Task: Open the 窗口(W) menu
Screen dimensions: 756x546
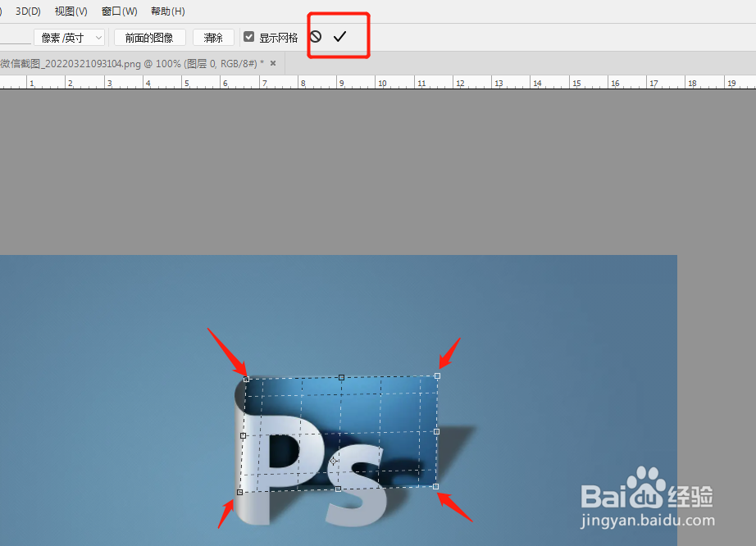Action: [x=120, y=11]
